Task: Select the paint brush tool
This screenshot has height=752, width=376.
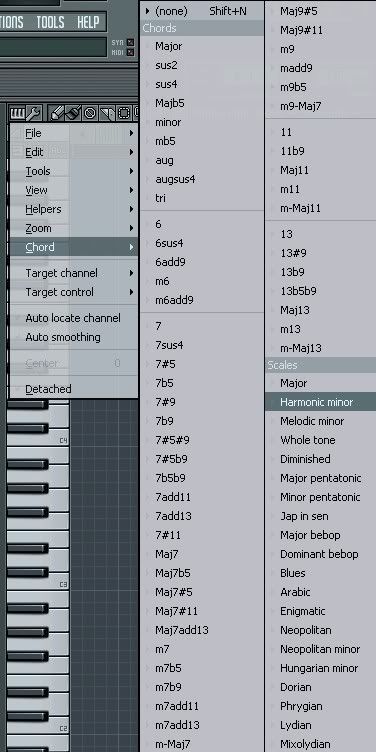Action: (73, 114)
